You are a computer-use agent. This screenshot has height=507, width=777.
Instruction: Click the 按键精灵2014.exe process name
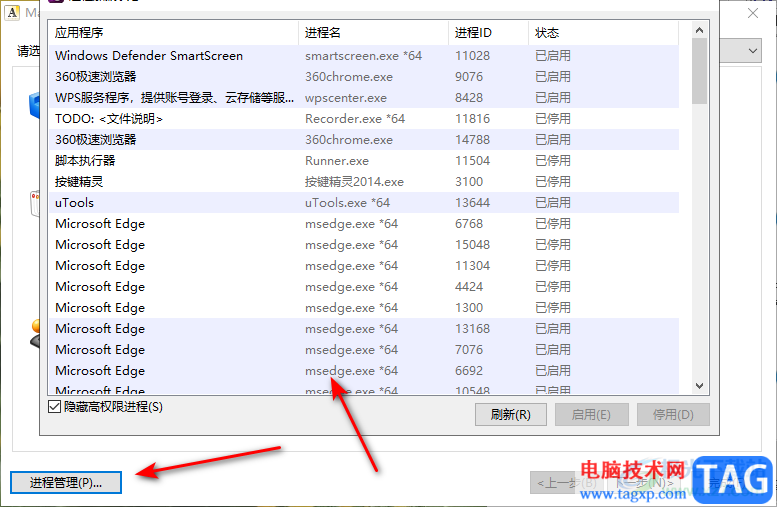pyautogui.click(x=354, y=182)
